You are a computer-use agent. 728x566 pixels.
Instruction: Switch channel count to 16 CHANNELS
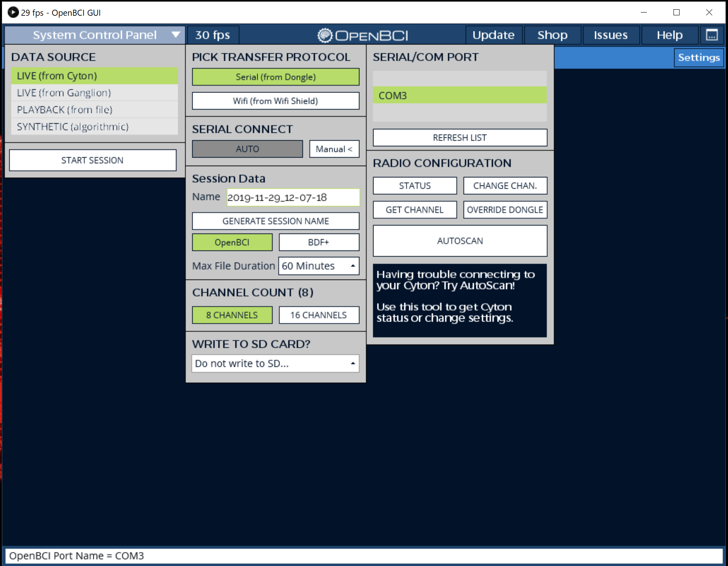tap(319, 315)
